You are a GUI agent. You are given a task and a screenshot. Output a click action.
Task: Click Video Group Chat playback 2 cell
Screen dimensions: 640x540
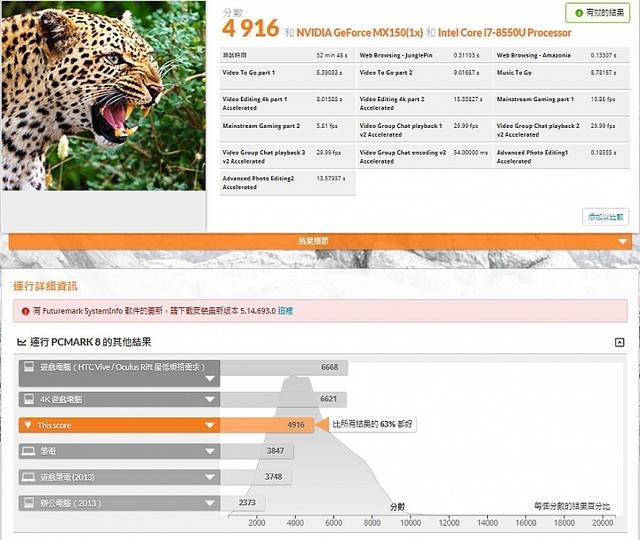(x=562, y=130)
